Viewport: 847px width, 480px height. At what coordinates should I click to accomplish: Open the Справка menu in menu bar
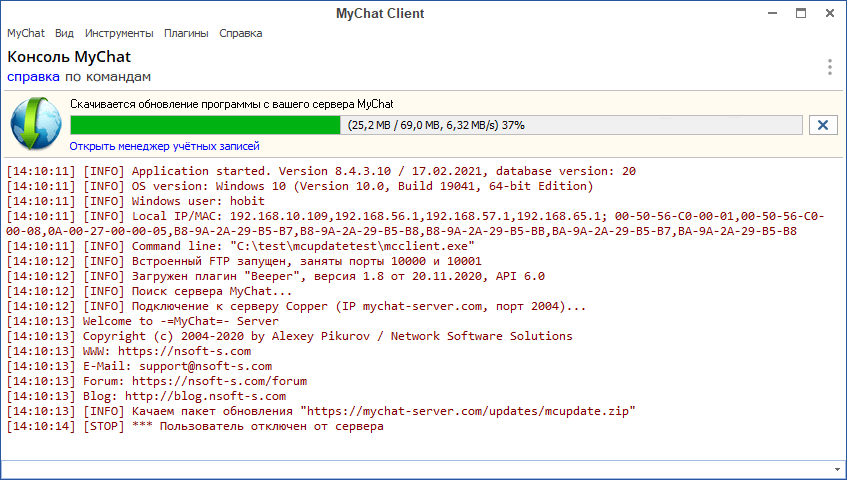(240, 33)
